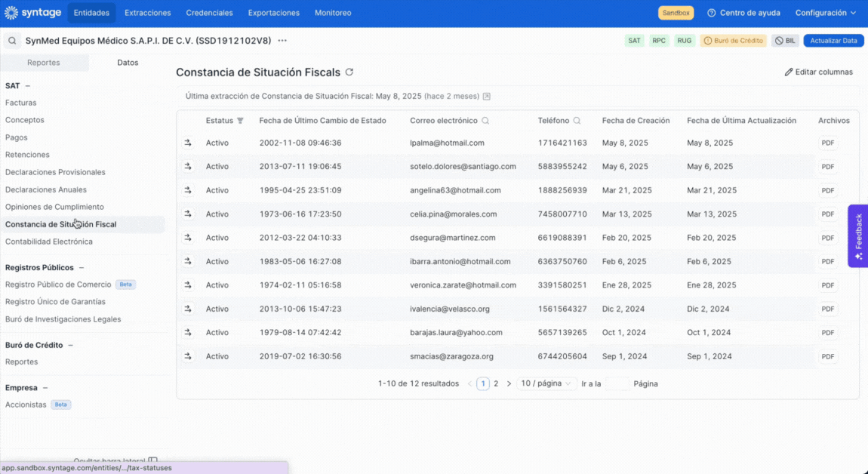Search the Teléfono column
The width and height of the screenshot is (868, 474).
(x=577, y=121)
